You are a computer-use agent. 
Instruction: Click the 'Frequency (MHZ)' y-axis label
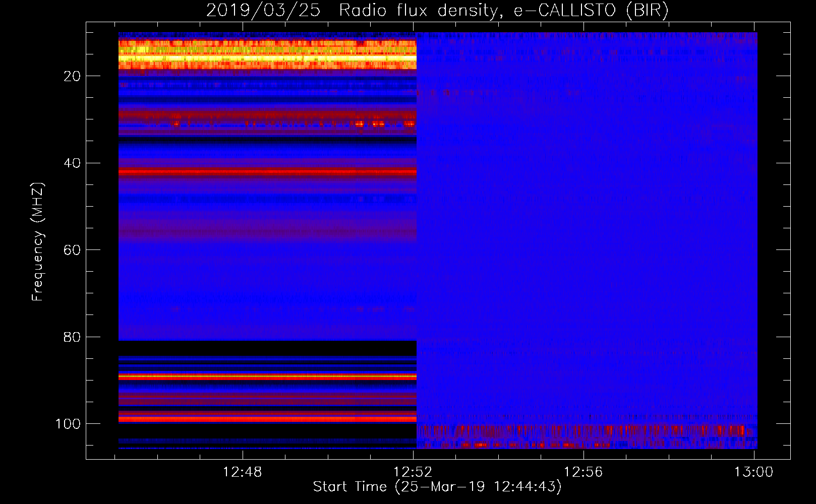point(38,241)
